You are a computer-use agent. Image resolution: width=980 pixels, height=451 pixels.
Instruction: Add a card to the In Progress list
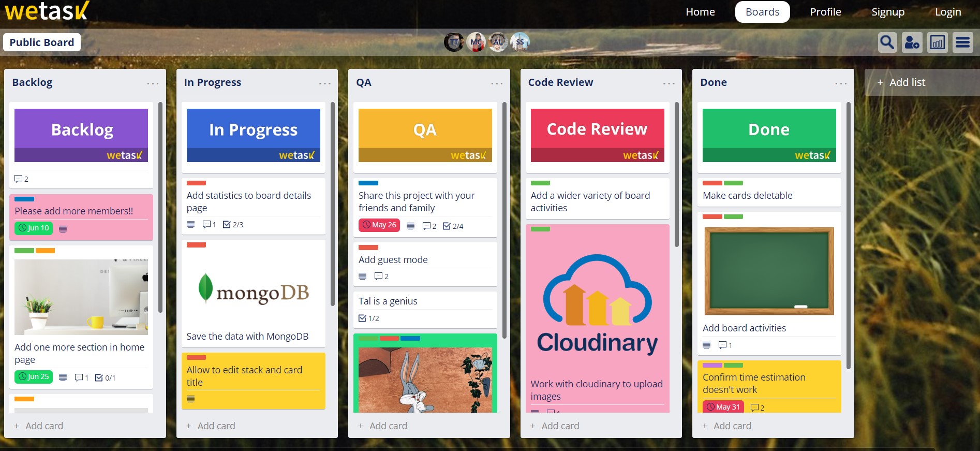(x=211, y=426)
